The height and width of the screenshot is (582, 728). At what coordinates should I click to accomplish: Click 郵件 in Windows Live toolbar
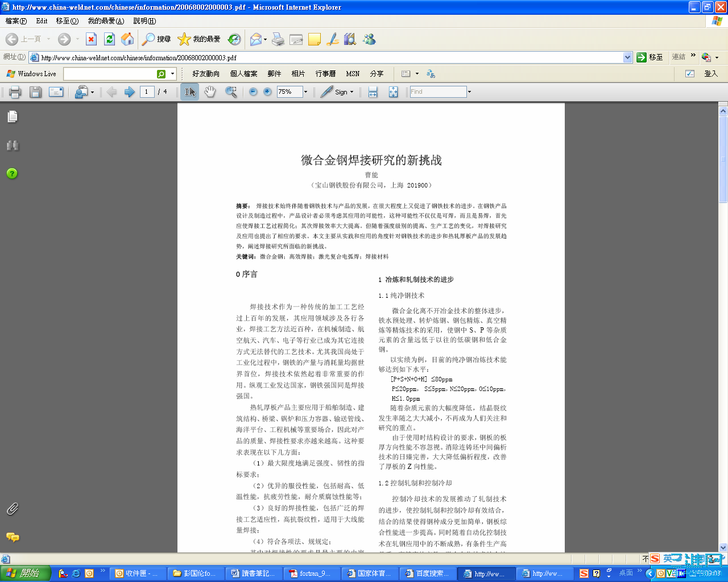(274, 74)
